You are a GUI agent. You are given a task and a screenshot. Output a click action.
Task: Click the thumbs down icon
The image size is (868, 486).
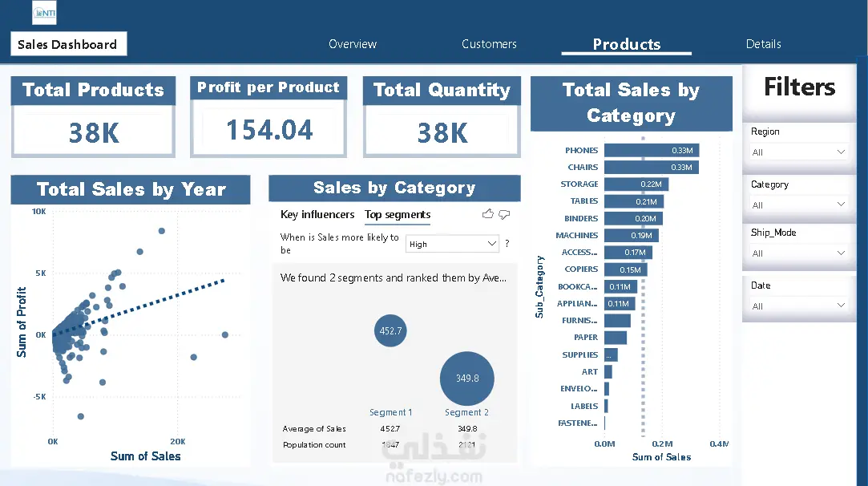click(x=504, y=214)
